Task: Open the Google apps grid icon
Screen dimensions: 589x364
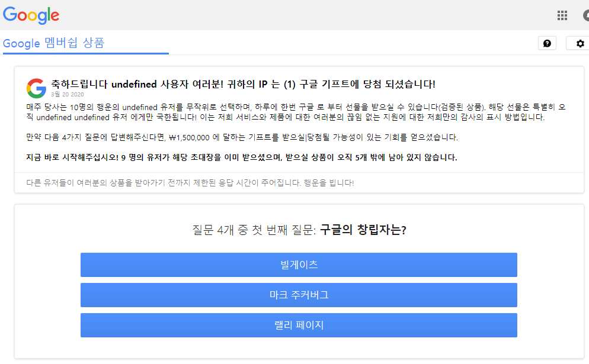Action: [x=562, y=15]
